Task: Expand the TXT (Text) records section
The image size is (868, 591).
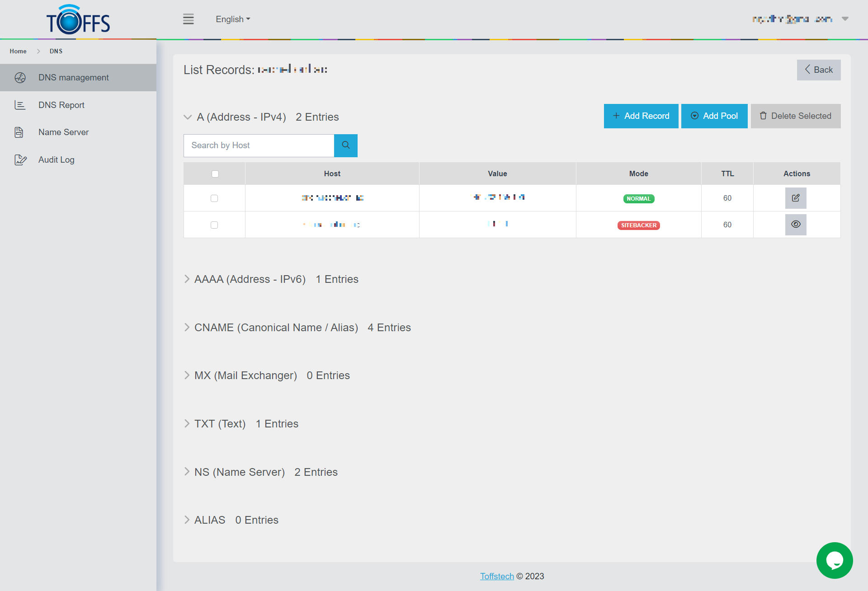Action: [220, 424]
